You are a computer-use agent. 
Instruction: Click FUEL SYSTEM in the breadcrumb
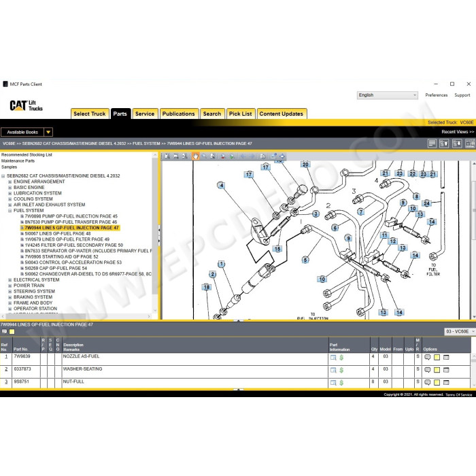pos(146,143)
